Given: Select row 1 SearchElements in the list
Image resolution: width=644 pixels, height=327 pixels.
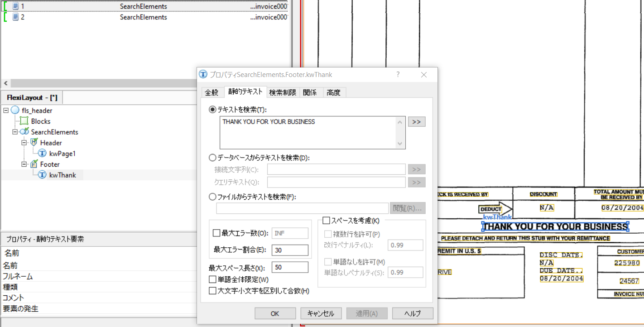Looking at the screenshot, I should point(145,6).
